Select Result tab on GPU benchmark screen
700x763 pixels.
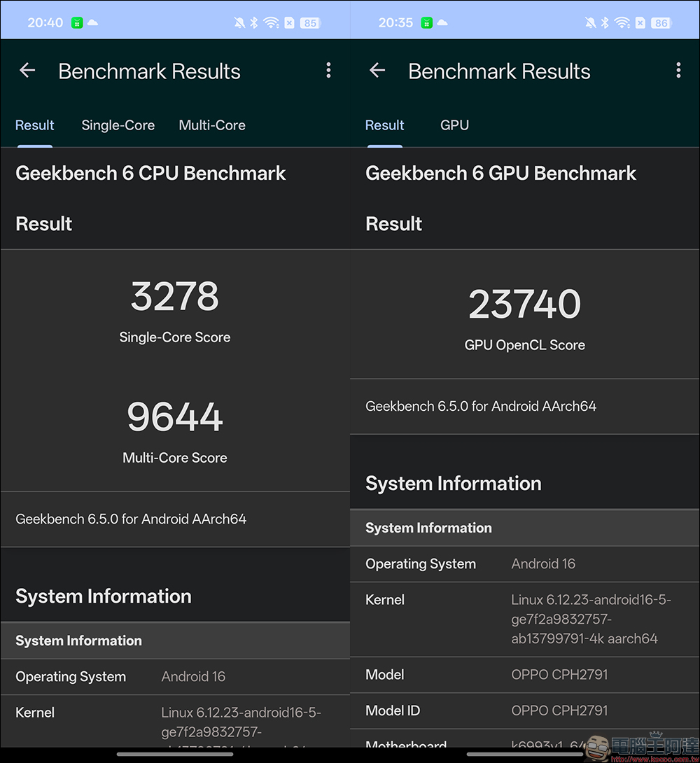(384, 125)
